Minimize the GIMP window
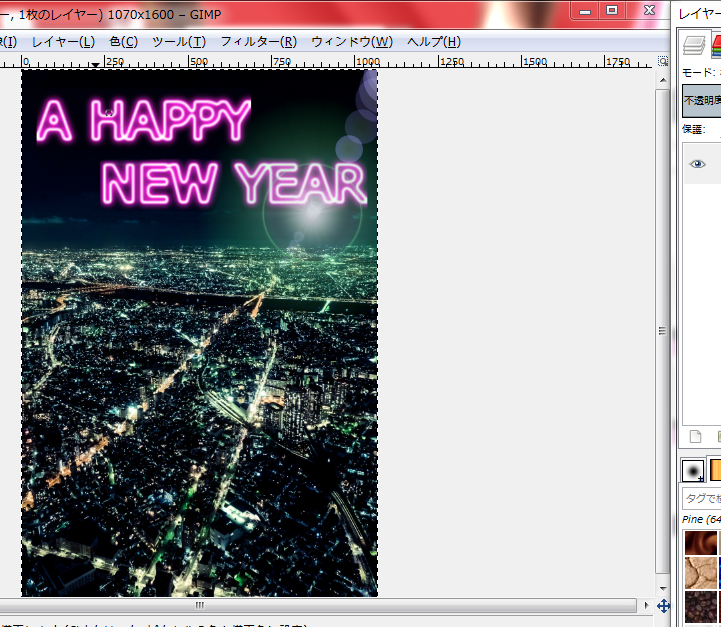 tap(585, 10)
